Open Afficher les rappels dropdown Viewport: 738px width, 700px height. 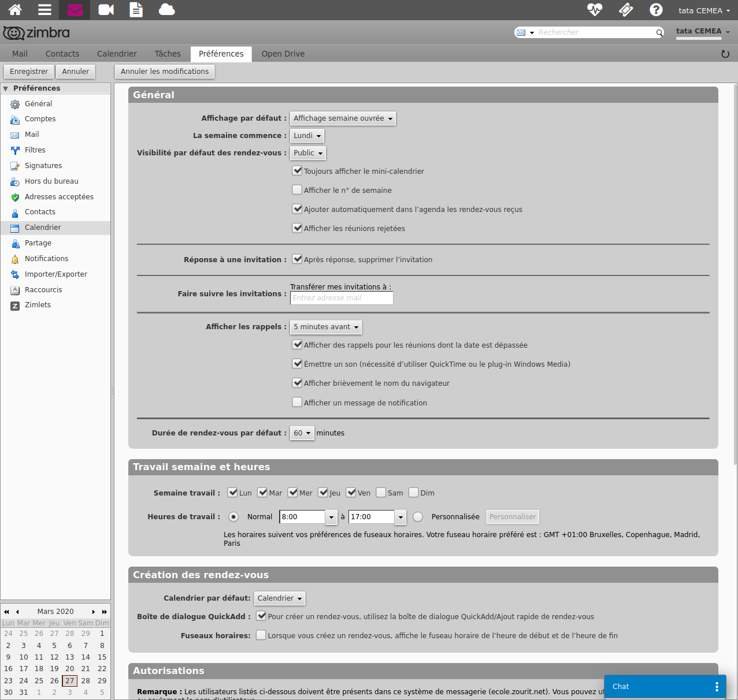click(x=326, y=327)
